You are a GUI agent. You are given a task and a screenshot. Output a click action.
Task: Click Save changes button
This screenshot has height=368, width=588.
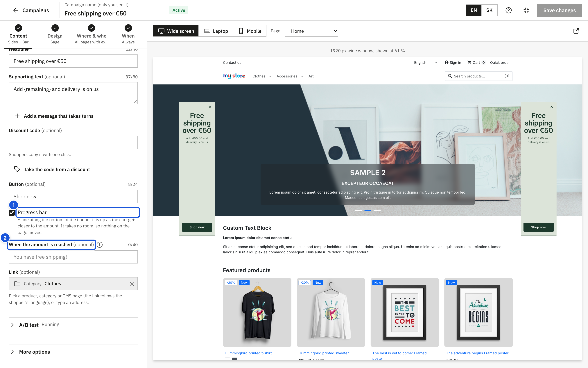[x=559, y=10]
